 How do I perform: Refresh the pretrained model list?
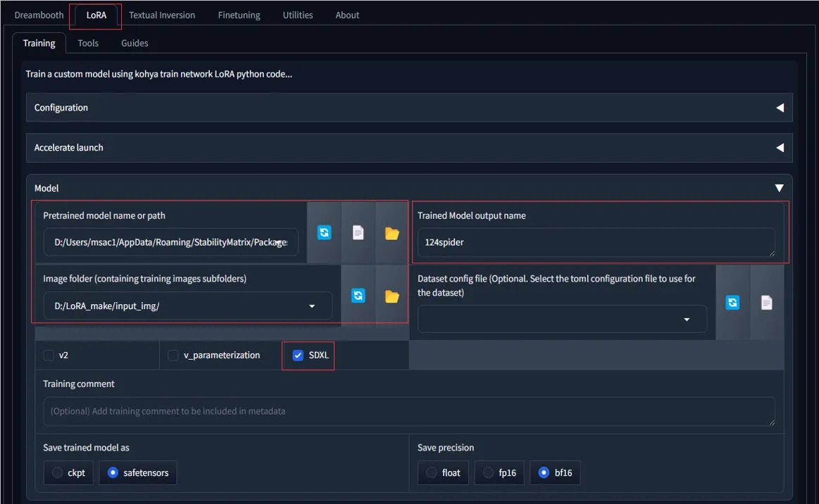[324, 233]
